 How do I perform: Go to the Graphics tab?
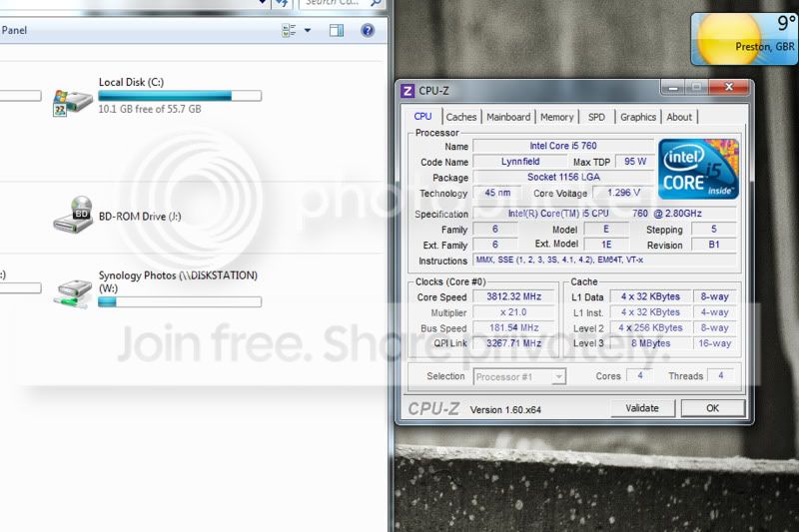638,117
